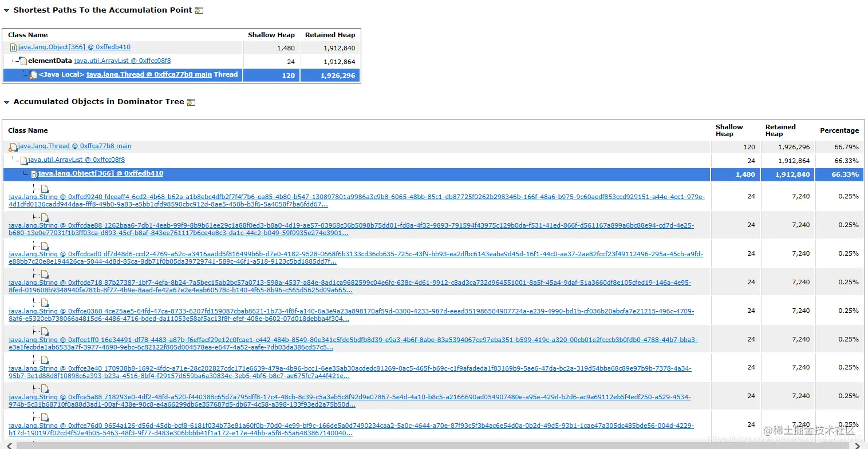
Task: Collapse the Shortest Paths To the Accumulation Point section
Action: (x=7, y=10)
